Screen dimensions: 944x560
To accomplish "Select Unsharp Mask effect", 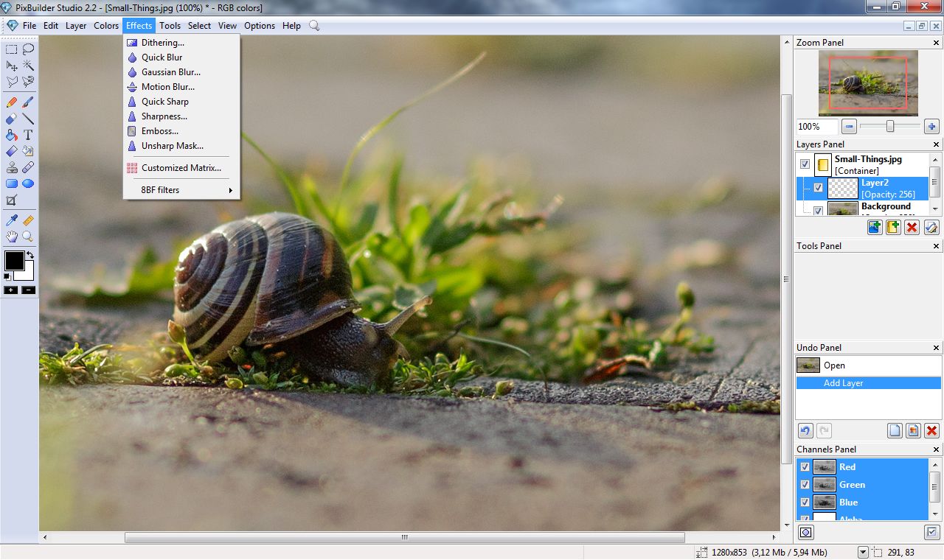I will 181,145.
